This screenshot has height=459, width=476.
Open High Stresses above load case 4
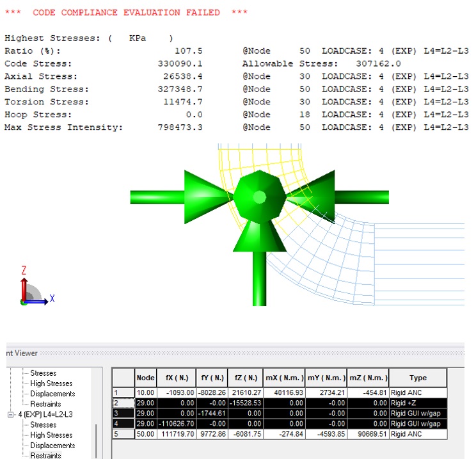click(x=52, y=383)
